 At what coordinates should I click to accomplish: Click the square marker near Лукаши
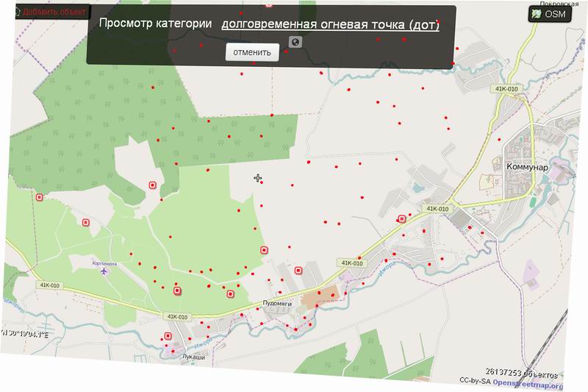point(168,337)
